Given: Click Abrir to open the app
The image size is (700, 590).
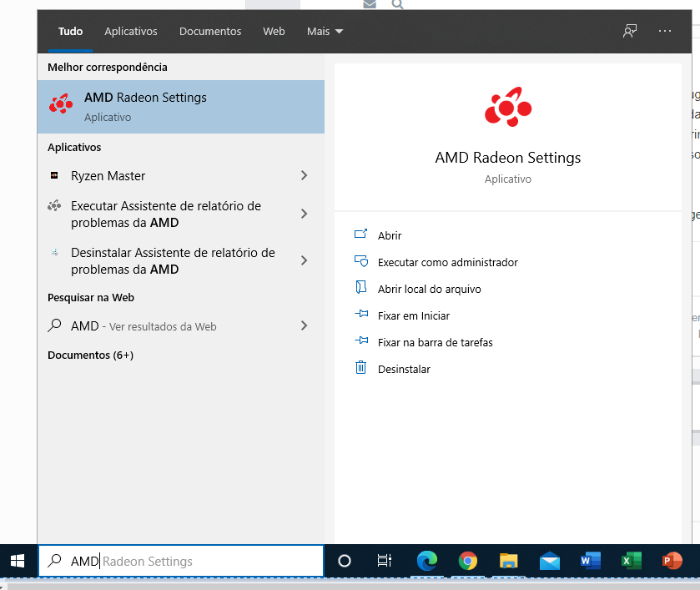Looking at the screenshot, I should pos(390,235).
